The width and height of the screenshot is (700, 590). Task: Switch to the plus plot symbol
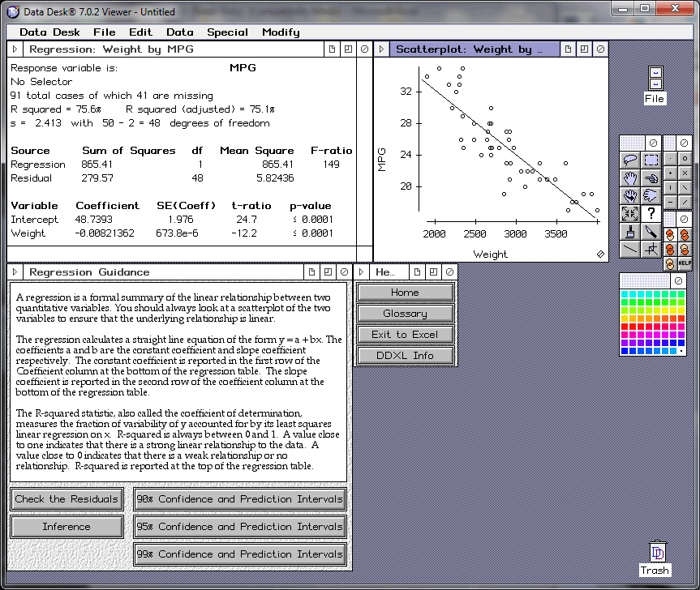670,173
